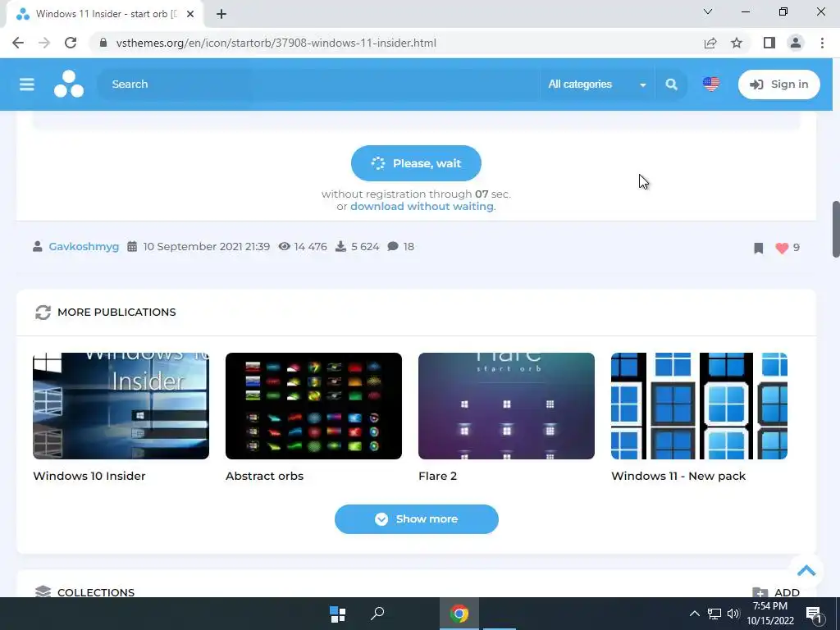The image size is (840, 630).
Task: Follow the download without waiting link
Action: (x=422, y=206)
